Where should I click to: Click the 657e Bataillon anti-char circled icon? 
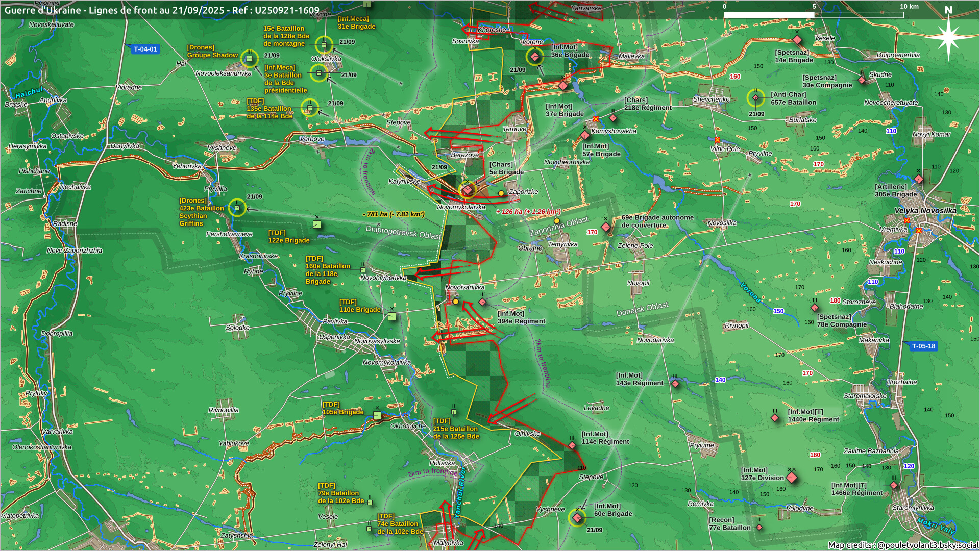coord(756,98)
